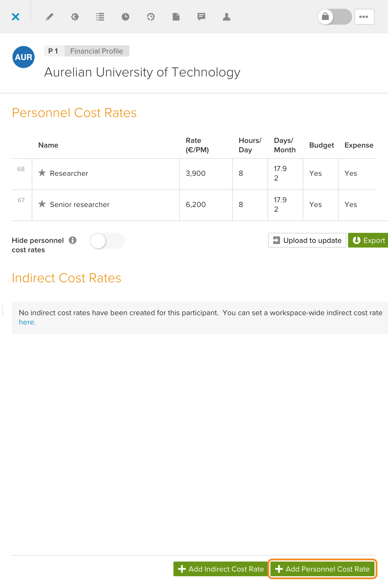Open the comments speech bubble icon
The width and height of the screenshot is (388, 588).
[x=201, y=17]
